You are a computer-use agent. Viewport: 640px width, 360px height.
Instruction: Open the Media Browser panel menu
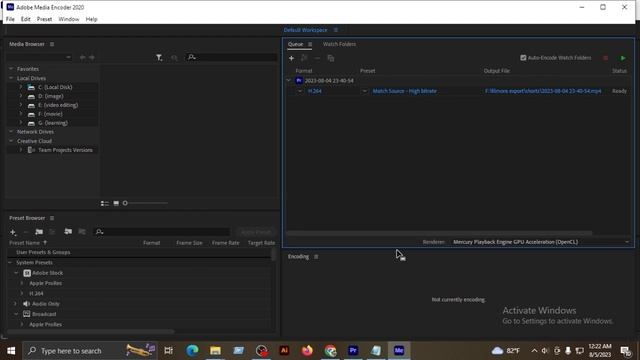point(52,44)
